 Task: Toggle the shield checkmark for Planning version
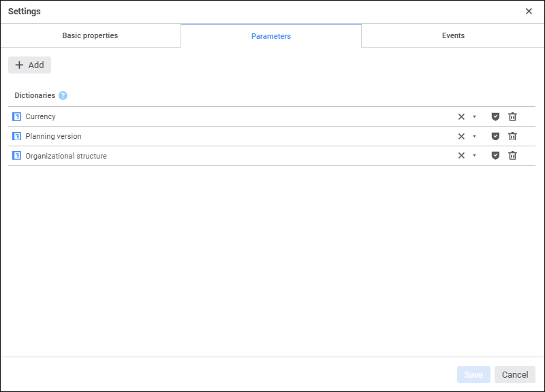495,136
